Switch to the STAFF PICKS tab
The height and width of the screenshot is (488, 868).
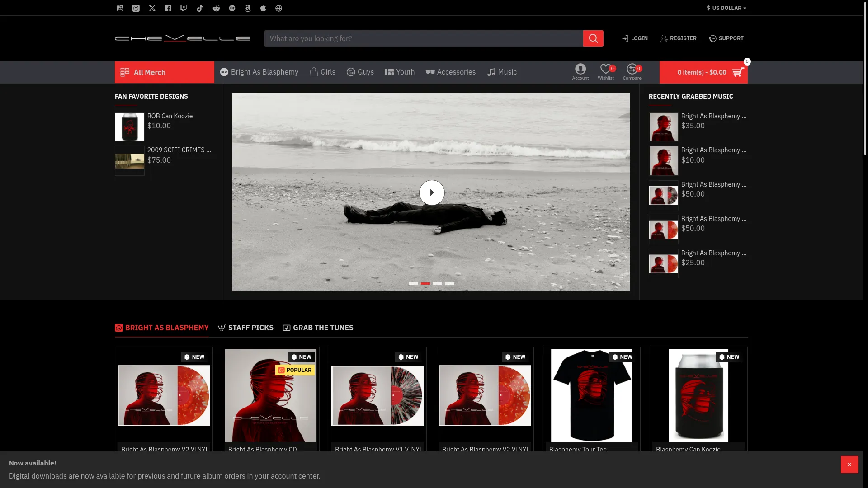pyautogui.click(x=245, y=328)
